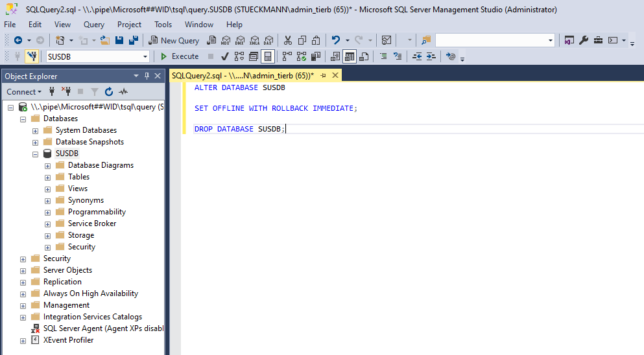Toggle auto-hide pin on Object Explorer panel
Viewport: 644px width, 355px height.
[147, 76]
